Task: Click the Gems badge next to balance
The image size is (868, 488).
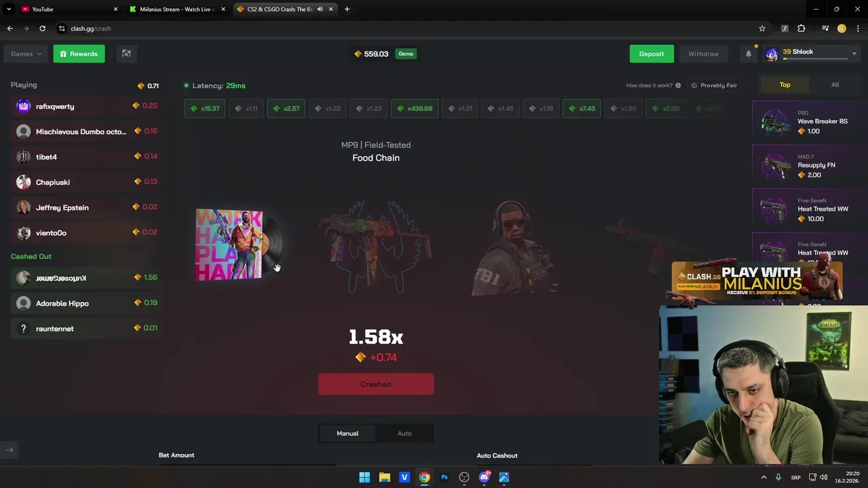Action: pos(406,54)
